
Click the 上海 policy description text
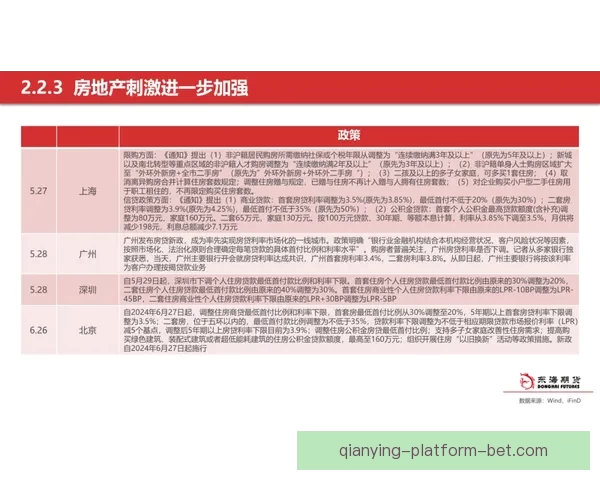(x=348, y=191)
